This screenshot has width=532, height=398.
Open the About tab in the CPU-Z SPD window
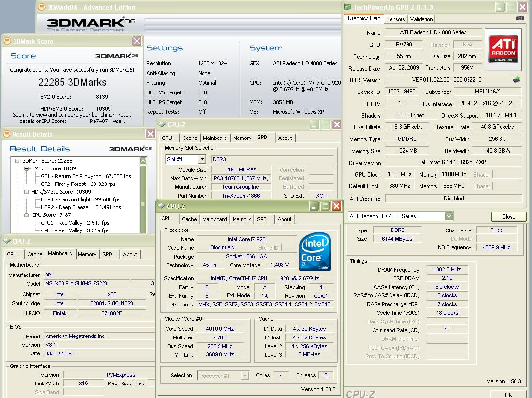pos(285,138)
